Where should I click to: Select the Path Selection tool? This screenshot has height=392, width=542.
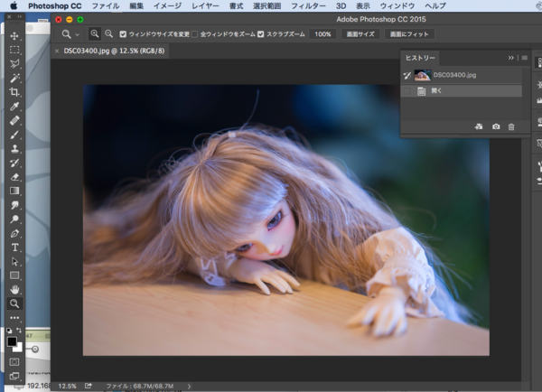[14, 262]
